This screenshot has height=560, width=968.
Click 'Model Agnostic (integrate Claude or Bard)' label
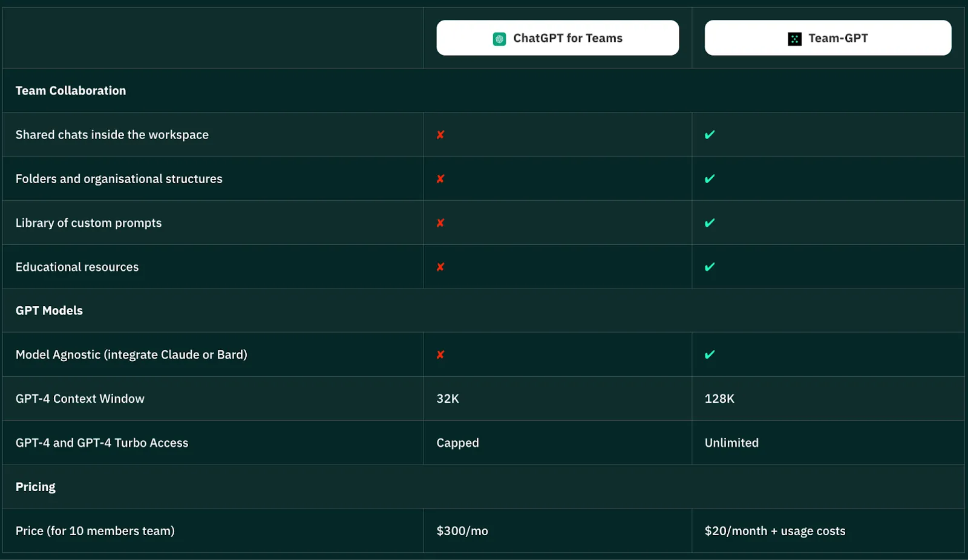click(131, 355)
